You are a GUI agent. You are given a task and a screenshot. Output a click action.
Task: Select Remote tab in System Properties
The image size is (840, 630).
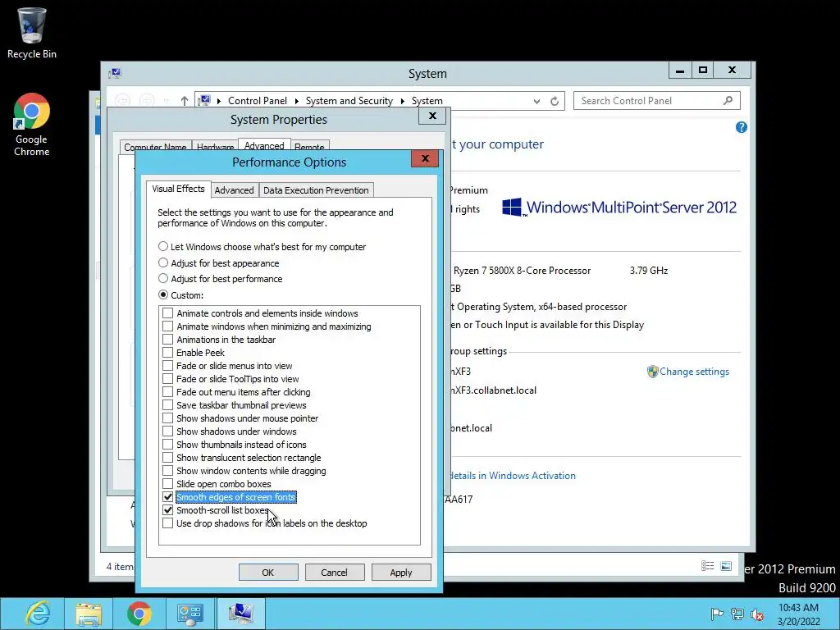pos(309,147)
